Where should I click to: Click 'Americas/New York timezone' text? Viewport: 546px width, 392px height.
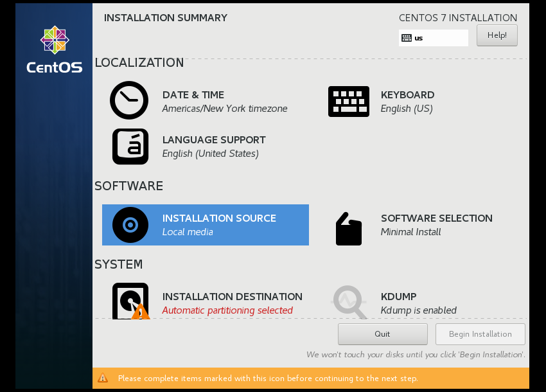click(225, 109)
